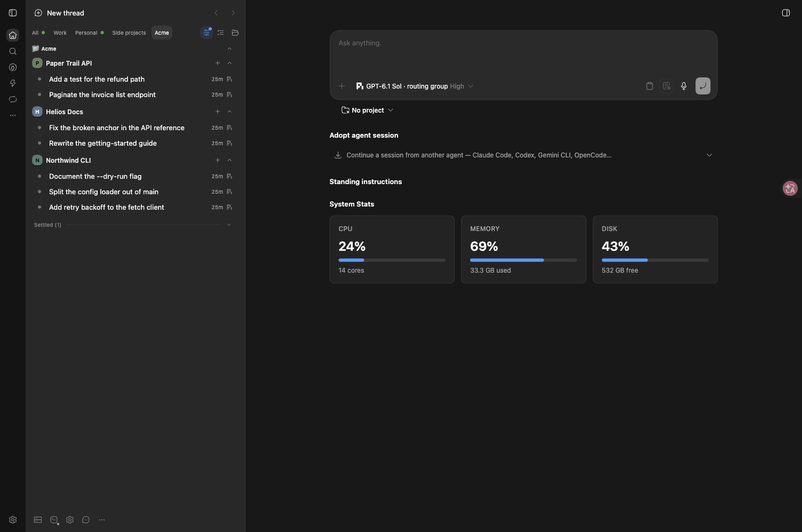Go forward with the right arrow
Viewport: 802px width, 532px height.
(x=233, y=13)
